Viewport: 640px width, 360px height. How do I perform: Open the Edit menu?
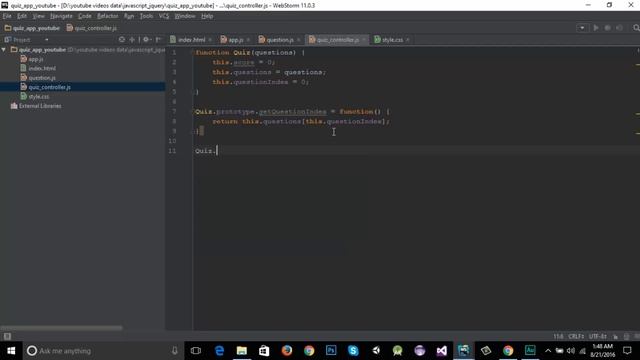(x=22, y=16)
